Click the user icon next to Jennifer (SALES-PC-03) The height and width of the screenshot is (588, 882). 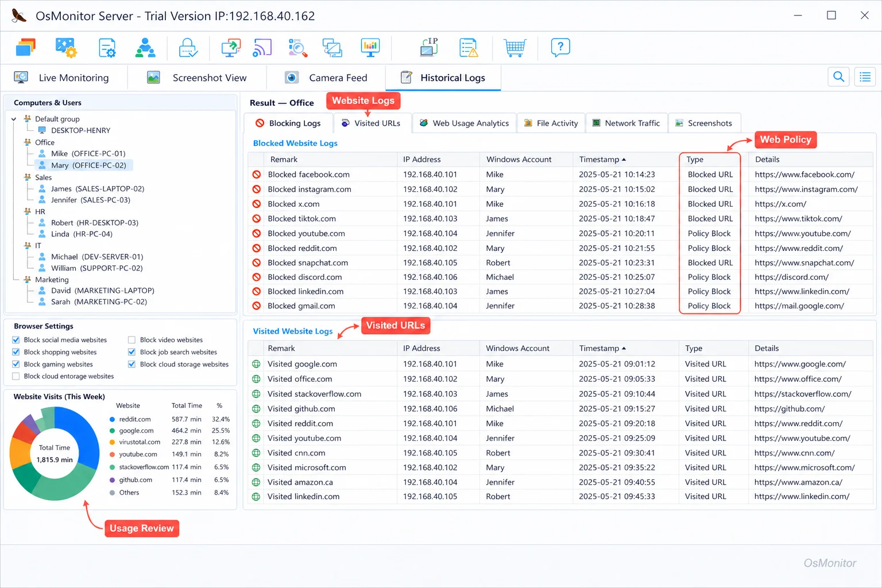[42, 200]
